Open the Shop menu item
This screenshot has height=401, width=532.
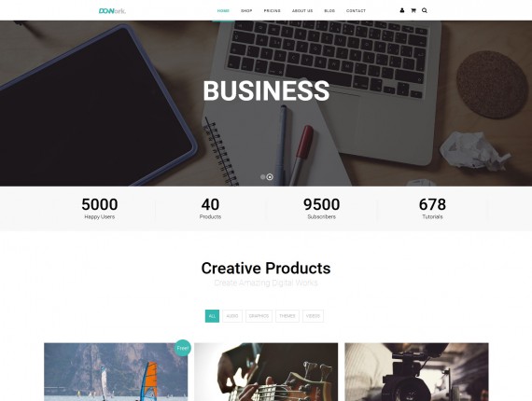click(x=246, y=11)
